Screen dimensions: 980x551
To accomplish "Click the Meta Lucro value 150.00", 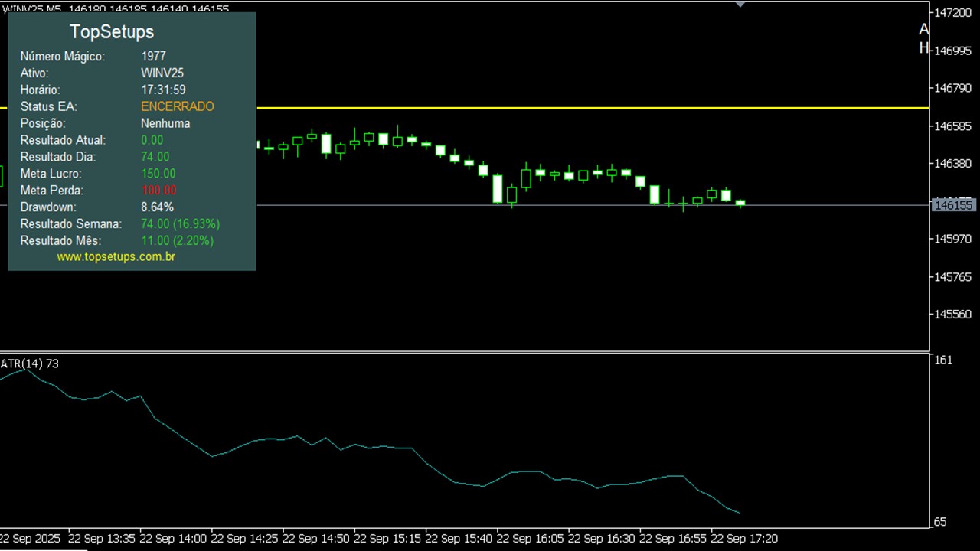I will (158, 174).
